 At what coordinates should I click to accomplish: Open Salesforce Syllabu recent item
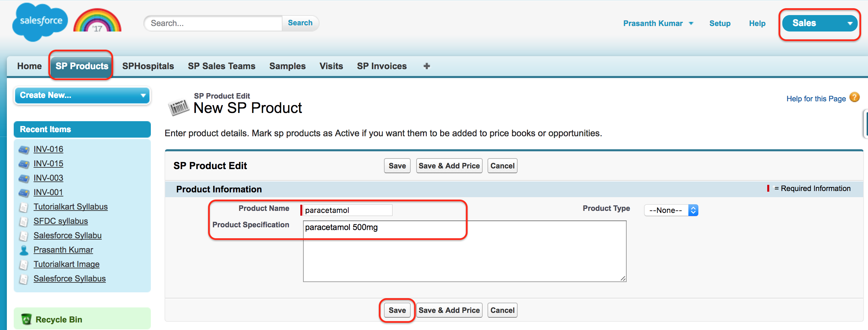pyautogui.click(x=68, y=236)
